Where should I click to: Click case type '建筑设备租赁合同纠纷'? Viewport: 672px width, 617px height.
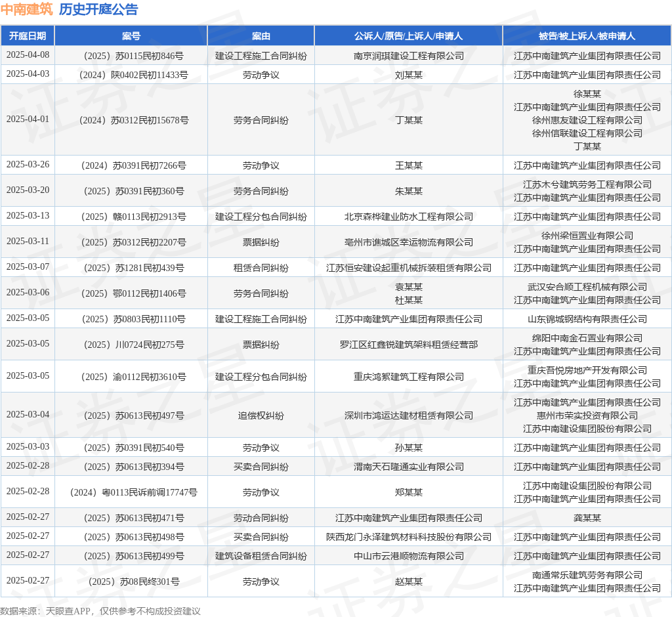(261, 557)
